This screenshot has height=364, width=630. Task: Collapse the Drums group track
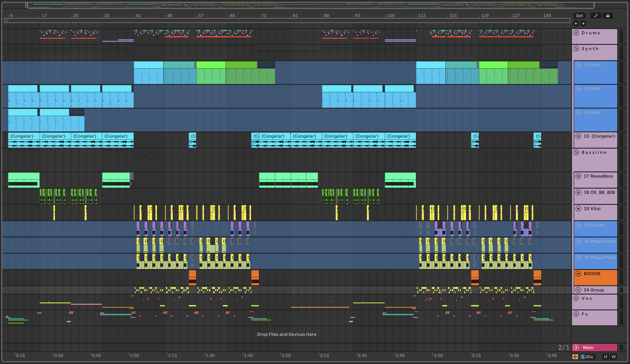tap(576, 33)
